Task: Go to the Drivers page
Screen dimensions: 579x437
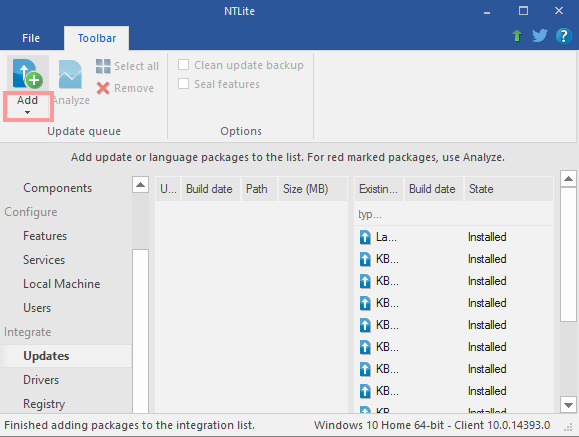Action: tap(41, 380)
